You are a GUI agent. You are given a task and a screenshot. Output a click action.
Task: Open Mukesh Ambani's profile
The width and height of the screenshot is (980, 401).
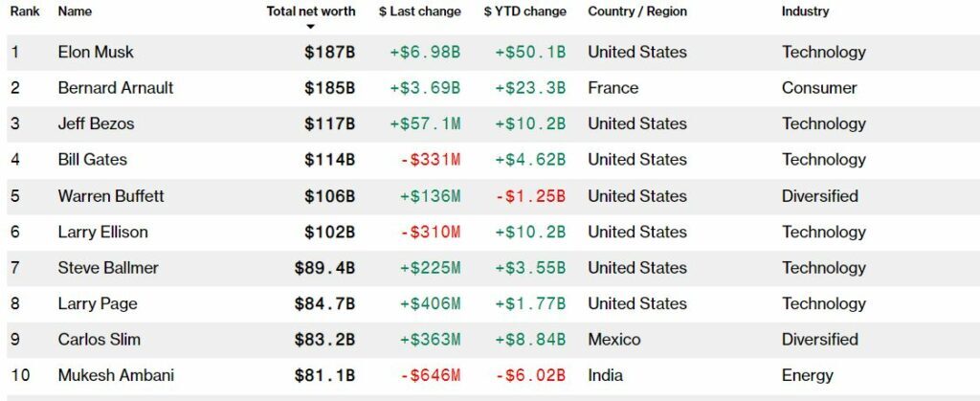pyautogui.click(x=116, y=375)
